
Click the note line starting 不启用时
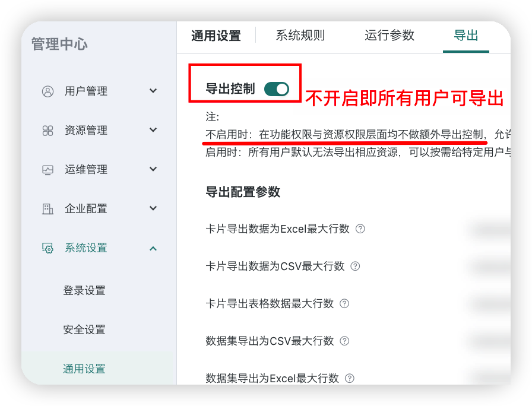coord(358,135)
